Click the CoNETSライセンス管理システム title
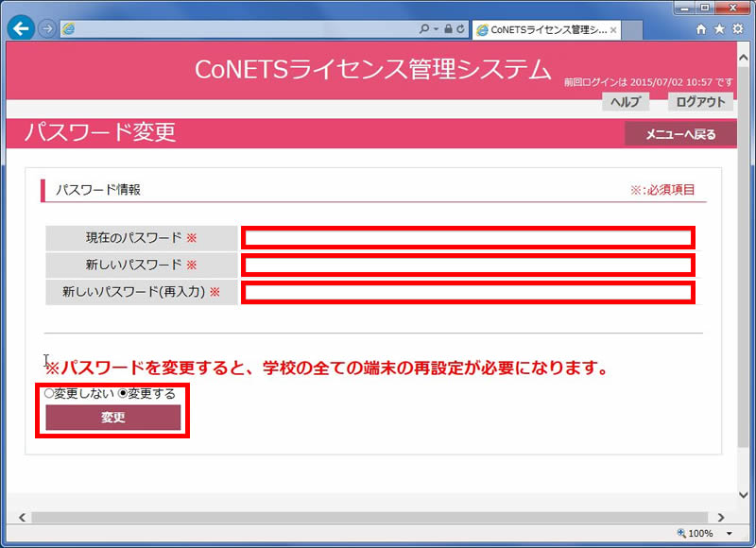Screen dimensions: 756x548 372,69
